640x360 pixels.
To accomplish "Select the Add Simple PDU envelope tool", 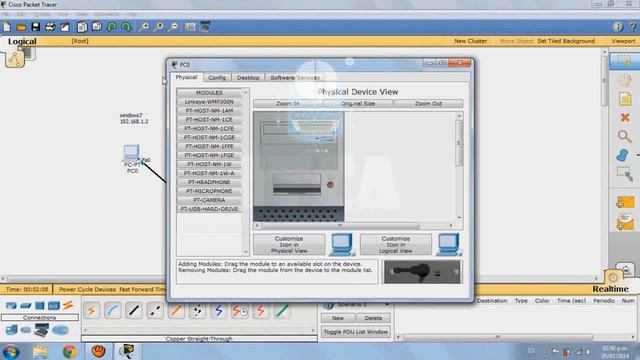I will (625, 202).
